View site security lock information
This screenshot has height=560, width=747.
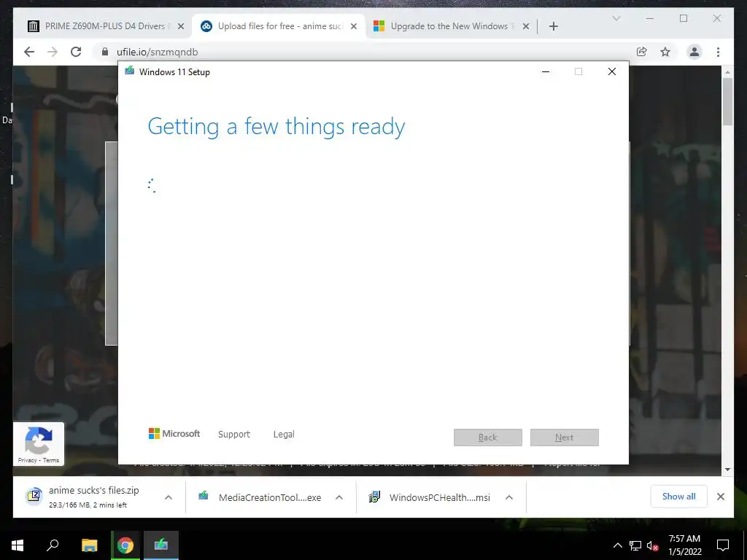(x=105, y=52)
